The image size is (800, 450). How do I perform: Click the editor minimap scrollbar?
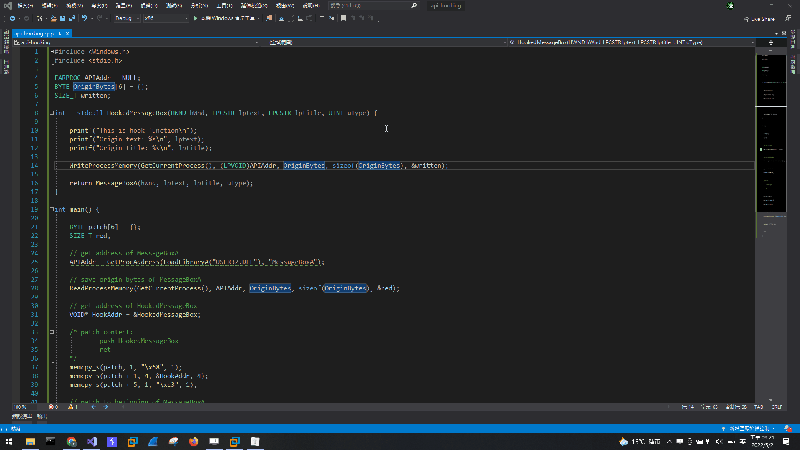(771, 224)
